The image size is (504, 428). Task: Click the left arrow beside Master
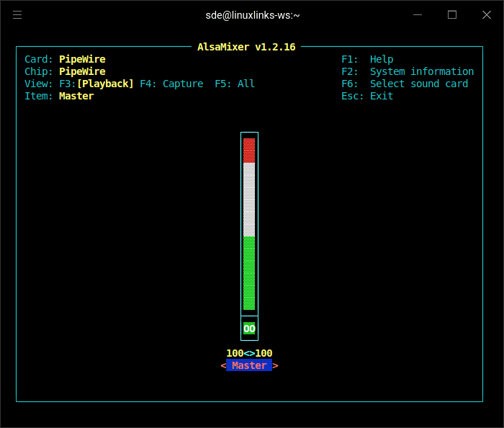223,365
